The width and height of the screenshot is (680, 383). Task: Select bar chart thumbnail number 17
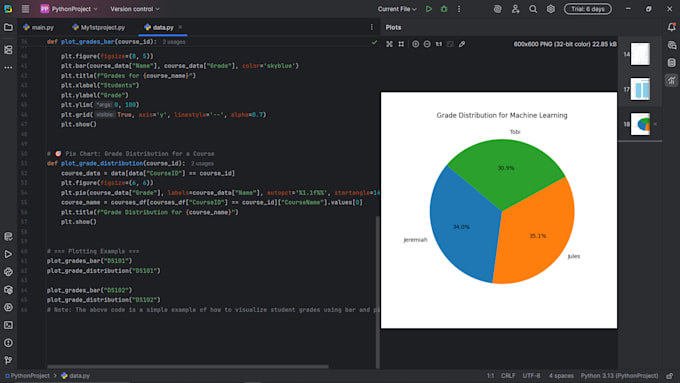pos(640,89)
